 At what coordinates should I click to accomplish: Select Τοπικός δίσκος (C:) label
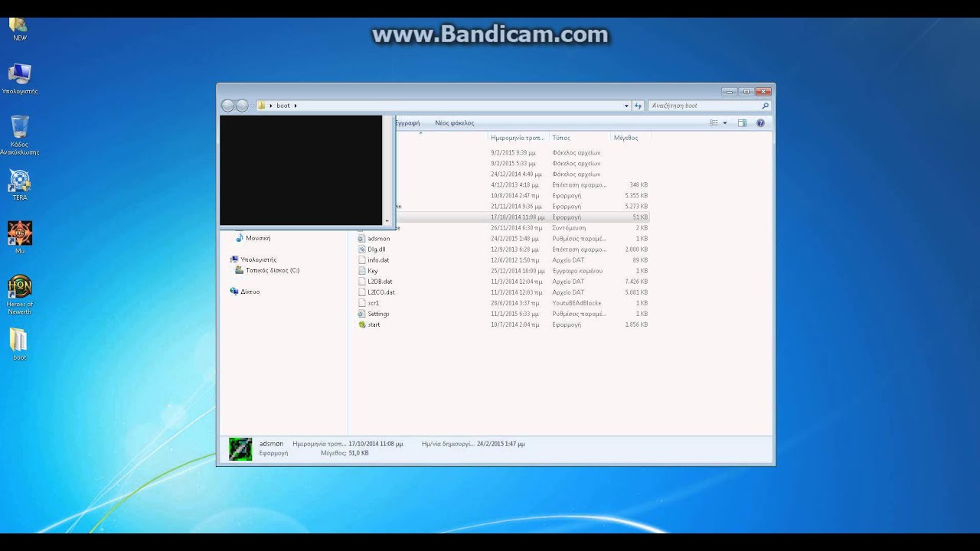click(x=273, y=270)
